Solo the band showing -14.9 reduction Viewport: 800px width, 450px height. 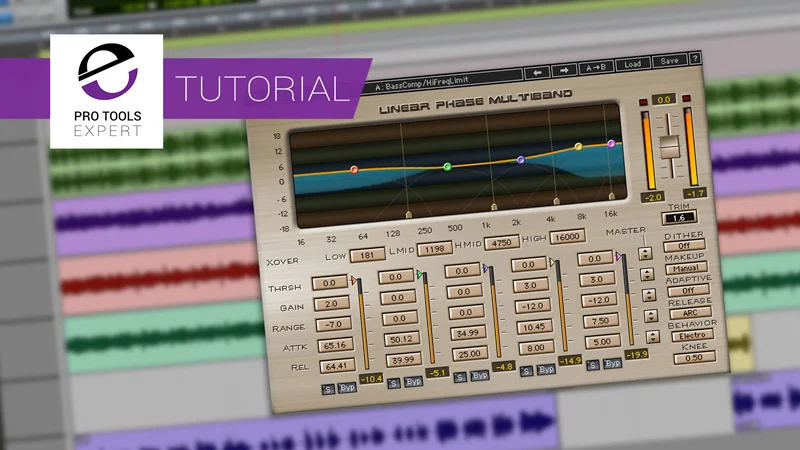pos(527,371)
